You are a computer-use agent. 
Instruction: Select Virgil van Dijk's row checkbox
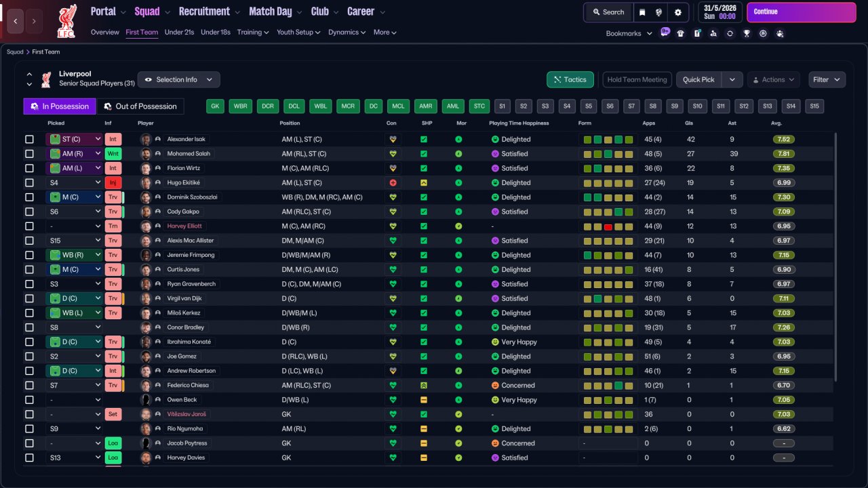click(x=29, y=299)
